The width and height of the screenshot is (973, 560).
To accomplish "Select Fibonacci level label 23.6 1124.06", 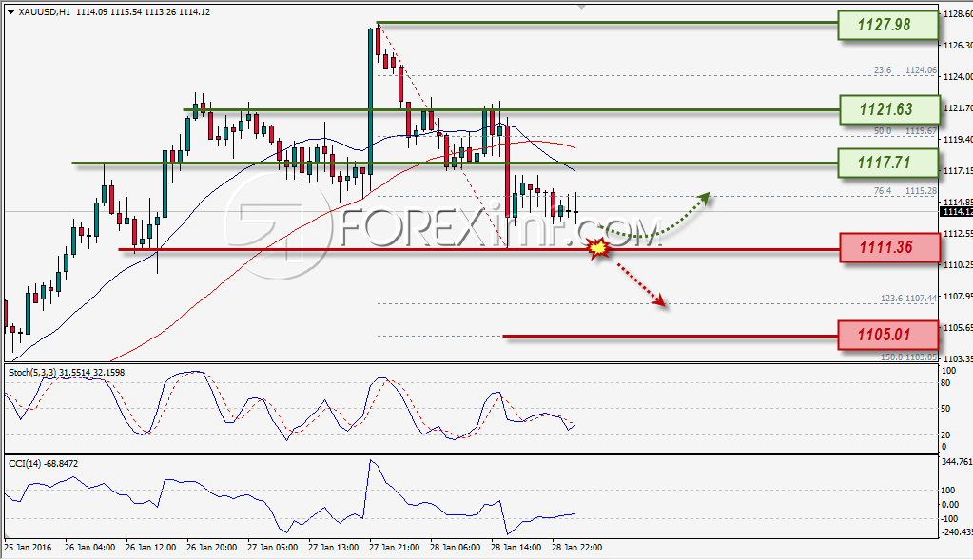I will [905, 70].
